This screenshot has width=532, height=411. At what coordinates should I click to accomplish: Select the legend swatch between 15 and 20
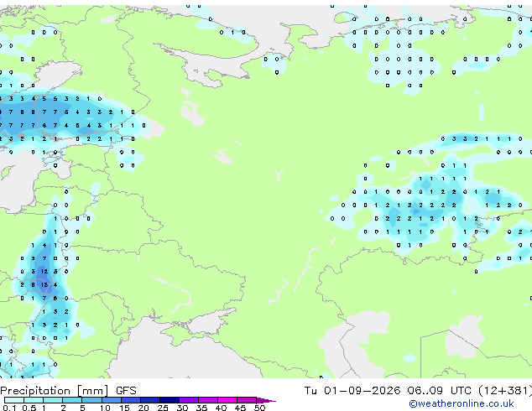(130, 400)
